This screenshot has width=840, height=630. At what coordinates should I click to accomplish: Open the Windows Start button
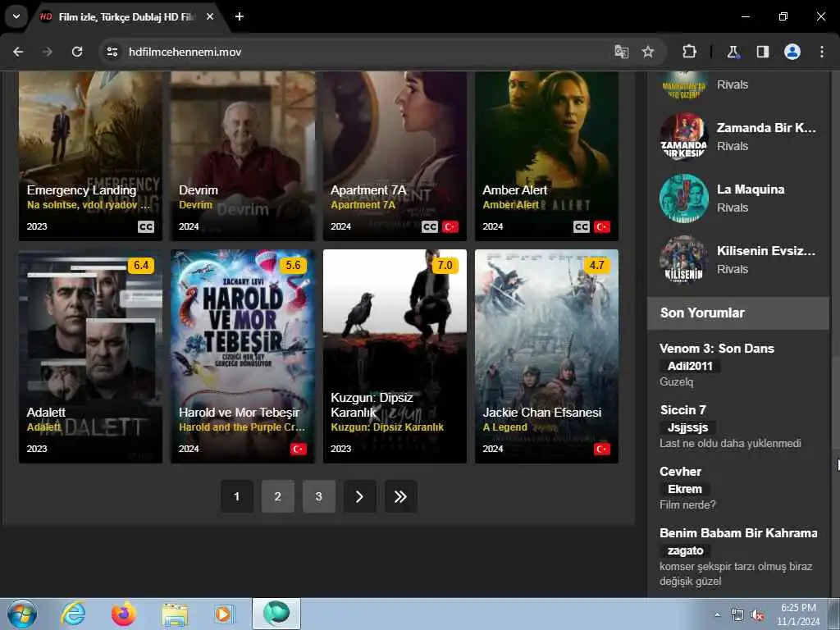pos(22,614)
